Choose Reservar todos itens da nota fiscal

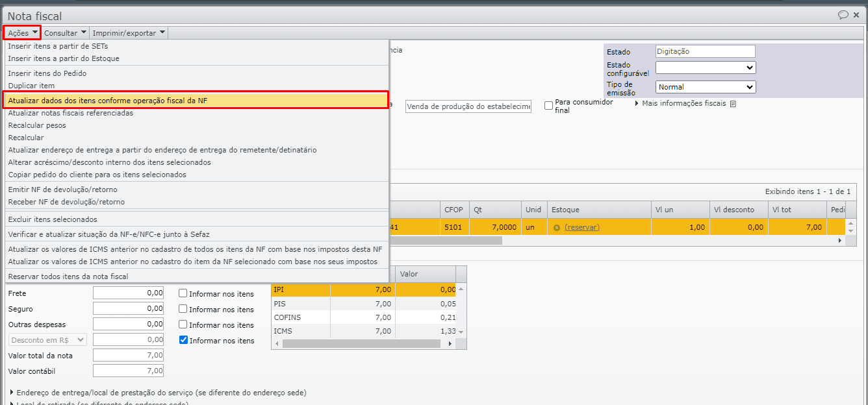pyautogui.click(x=196, y=276)
